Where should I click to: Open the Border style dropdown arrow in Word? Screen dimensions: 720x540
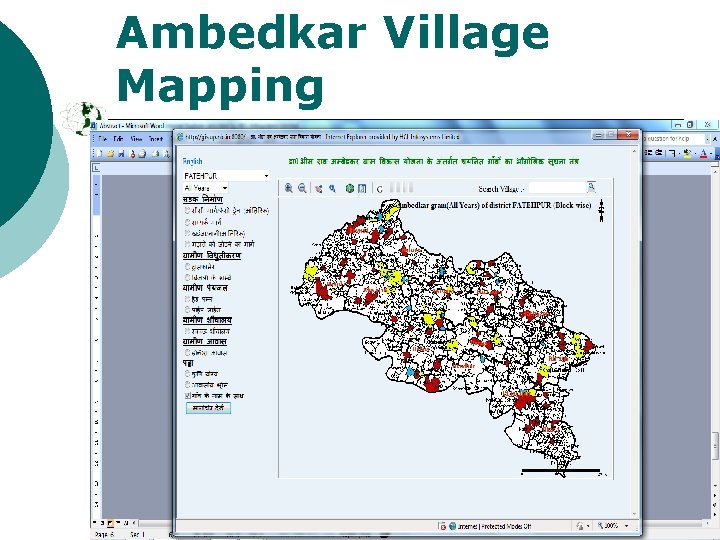point(679,154)
